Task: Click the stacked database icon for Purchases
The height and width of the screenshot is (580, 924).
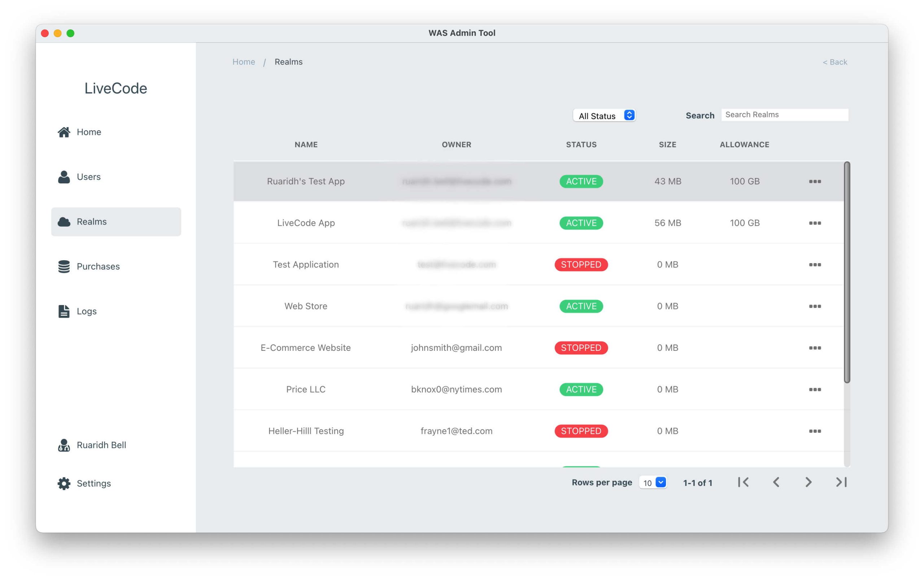Action: tap(64, 266)
